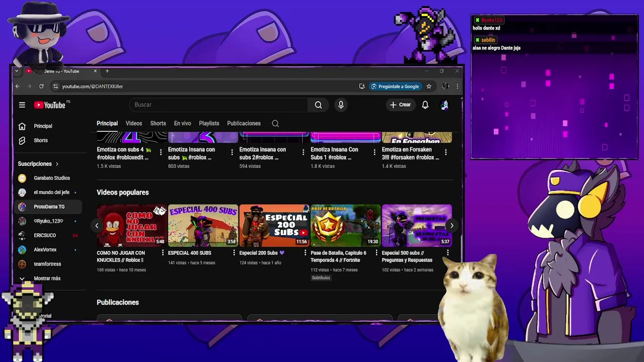Open options for Emotiza Insana Con Subs 1

pyautogui.click(x=374, y=152)
